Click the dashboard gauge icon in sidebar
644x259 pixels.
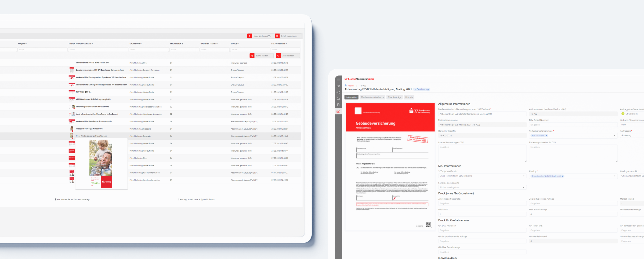tap(338, 86)
